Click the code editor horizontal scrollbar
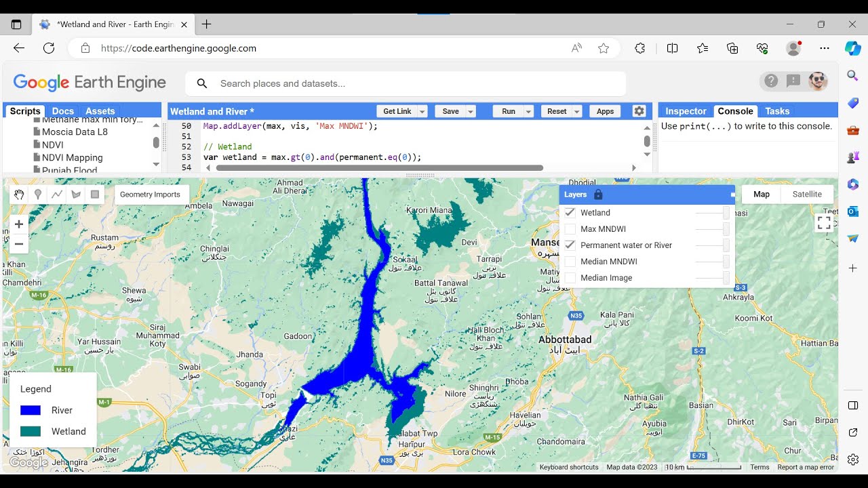 (380, 167)
